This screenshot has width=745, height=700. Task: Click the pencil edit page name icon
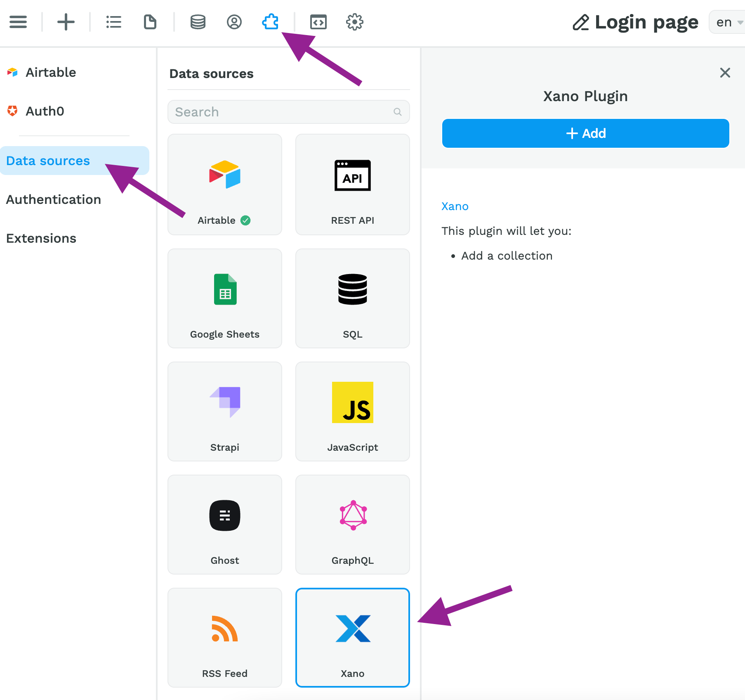(581, 22)
